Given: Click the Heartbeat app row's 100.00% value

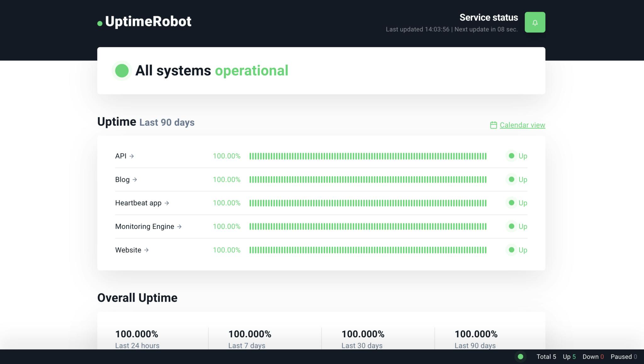Looking at the screenshot, I should pyautogui.click(x=227, y=203).
